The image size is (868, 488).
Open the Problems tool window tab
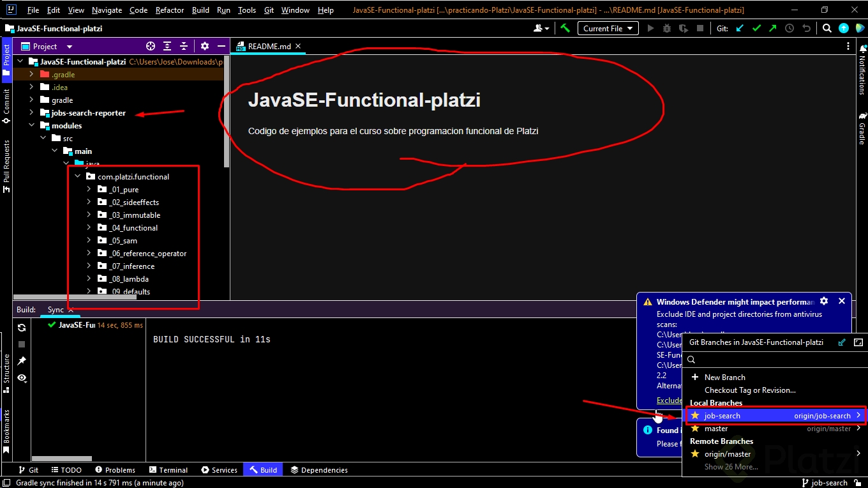click(114, 470)
